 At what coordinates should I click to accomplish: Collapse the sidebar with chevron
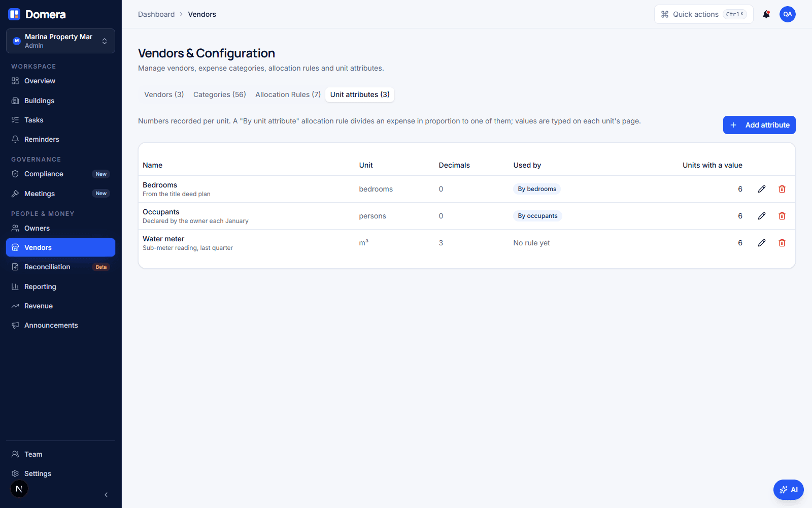(x=106, y=495)
